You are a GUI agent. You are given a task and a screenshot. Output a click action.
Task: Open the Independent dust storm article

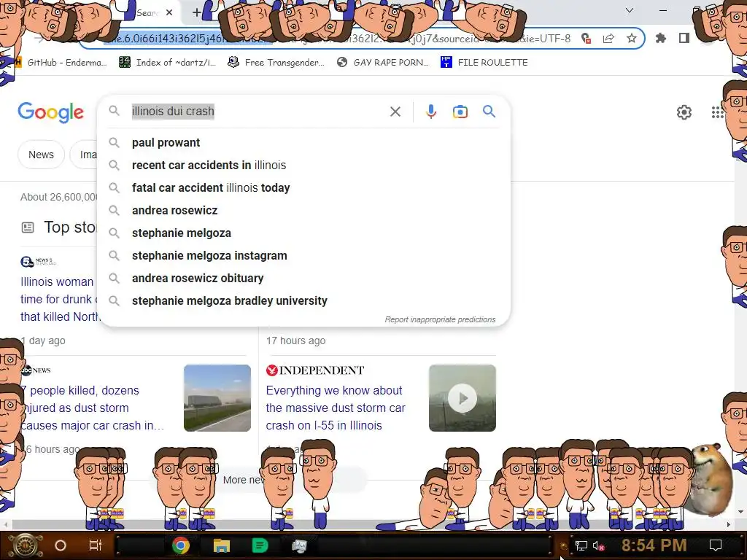(x=336, y=408)
